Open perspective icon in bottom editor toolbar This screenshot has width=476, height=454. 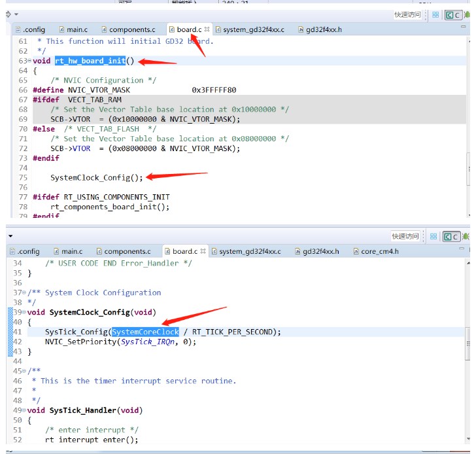(x=433, y=236)
